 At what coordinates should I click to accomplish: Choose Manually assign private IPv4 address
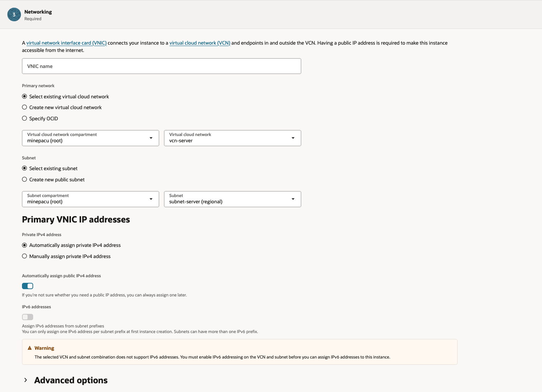click(24, 256)
